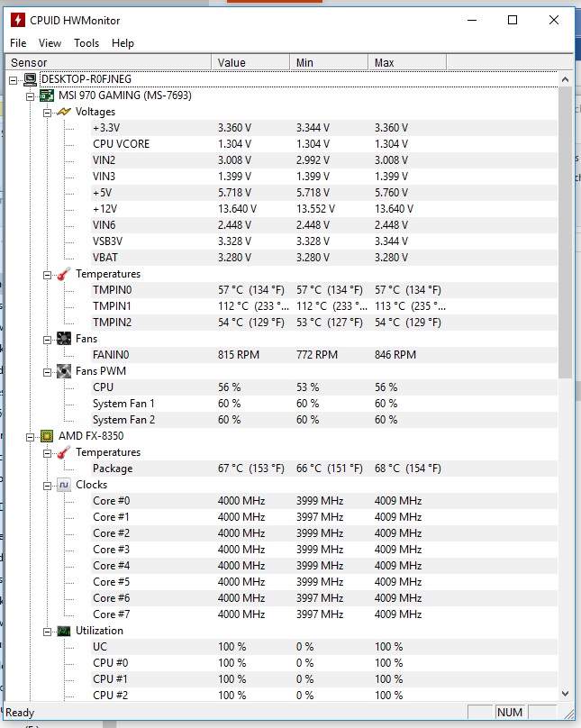581x728 pixels.
Task: Select the CPU #2 utilization row
Action: 324,696
